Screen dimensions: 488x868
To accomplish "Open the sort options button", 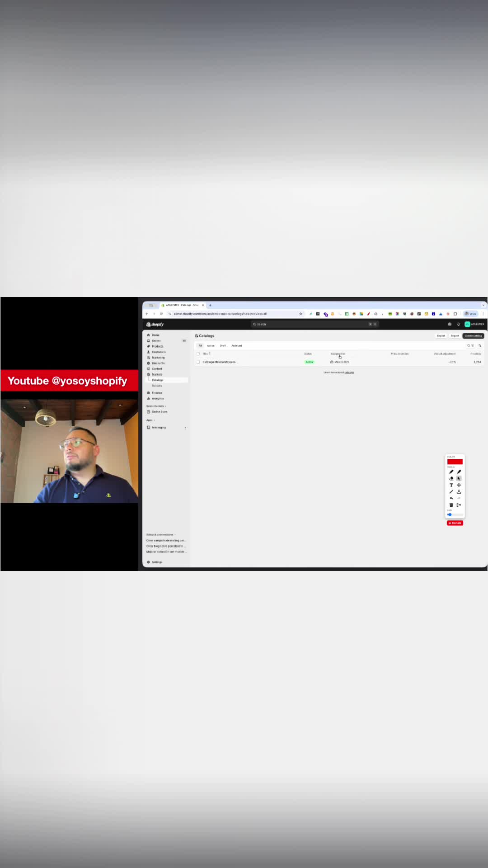I will click(x=480, y=345).
